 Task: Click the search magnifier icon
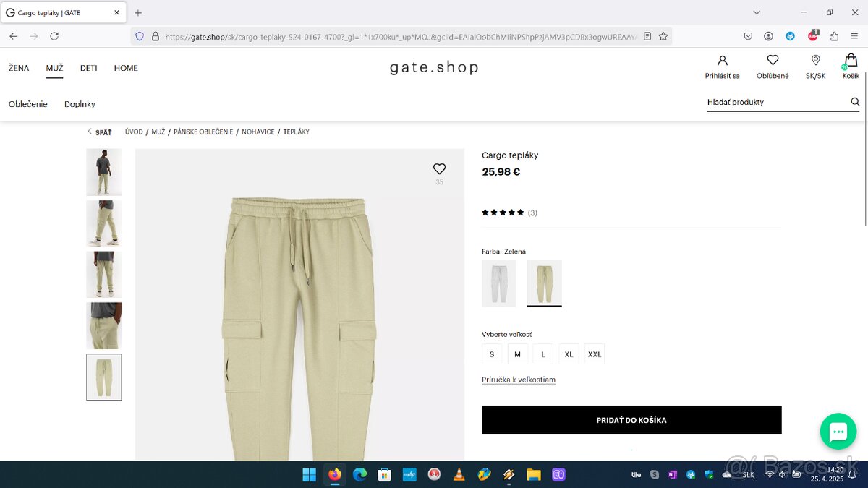tap(855, 102)
